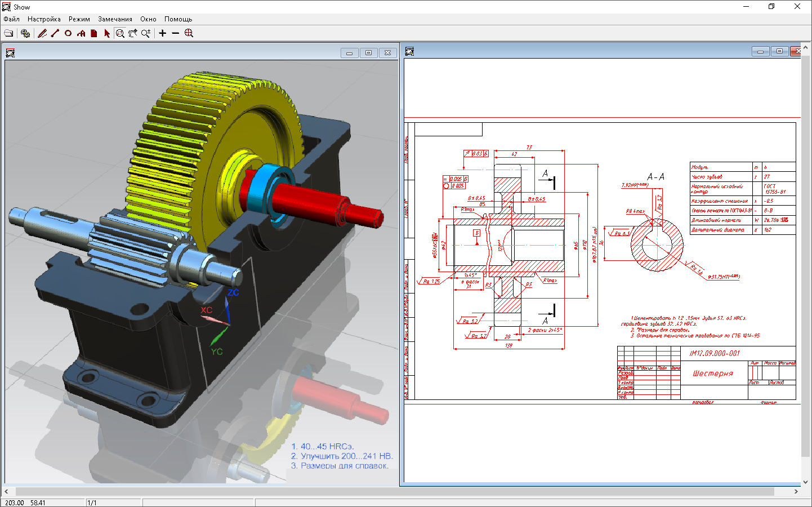Toggle the zoom window tool
Screen dimensions: 812x507
pos(120,33)
